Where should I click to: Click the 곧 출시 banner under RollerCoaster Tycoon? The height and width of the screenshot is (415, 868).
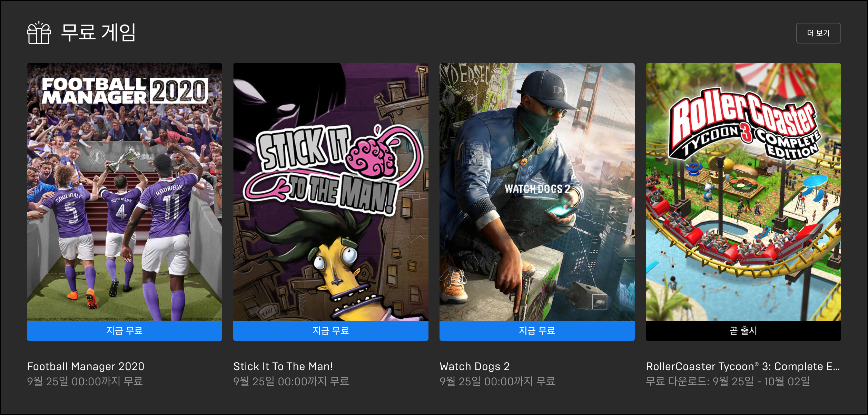click(743, 331)
